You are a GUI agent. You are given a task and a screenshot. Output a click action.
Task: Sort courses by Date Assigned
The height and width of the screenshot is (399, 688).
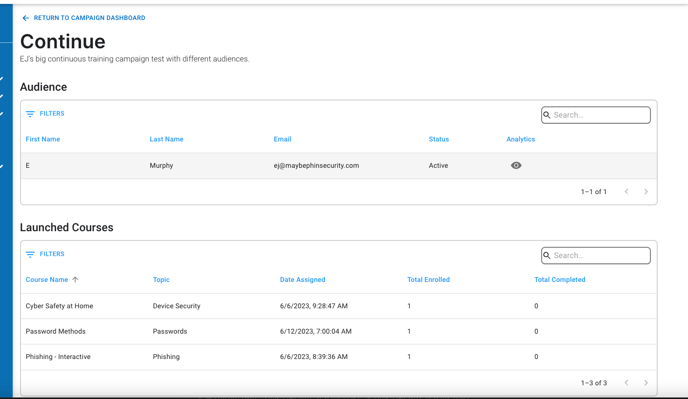pyautogui.click(x=303, y=280)
